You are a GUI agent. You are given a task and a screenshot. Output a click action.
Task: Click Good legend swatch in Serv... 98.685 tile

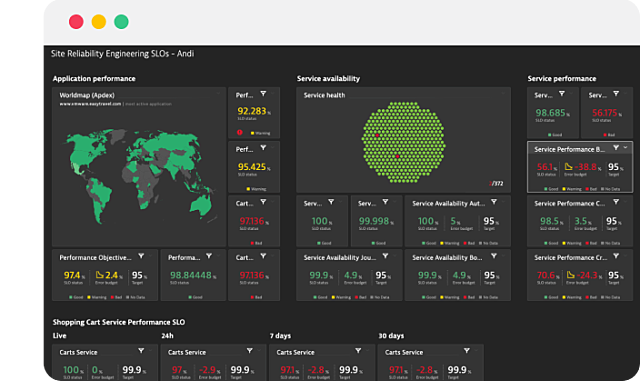point(549,135)
